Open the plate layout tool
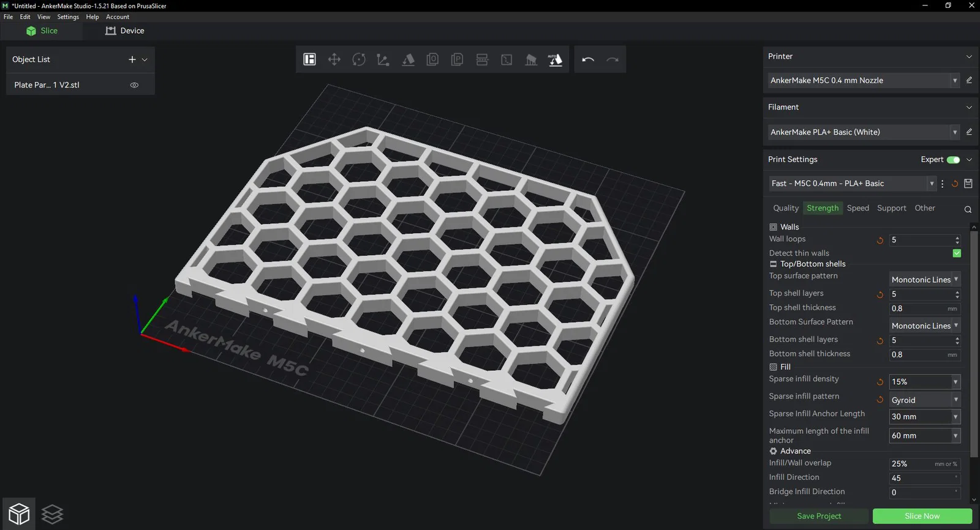 310,59
